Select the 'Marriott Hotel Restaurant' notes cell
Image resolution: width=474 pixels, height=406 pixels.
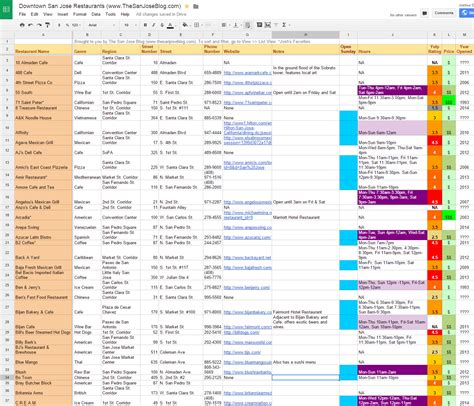pyautogui.click(x=306, y=215)
